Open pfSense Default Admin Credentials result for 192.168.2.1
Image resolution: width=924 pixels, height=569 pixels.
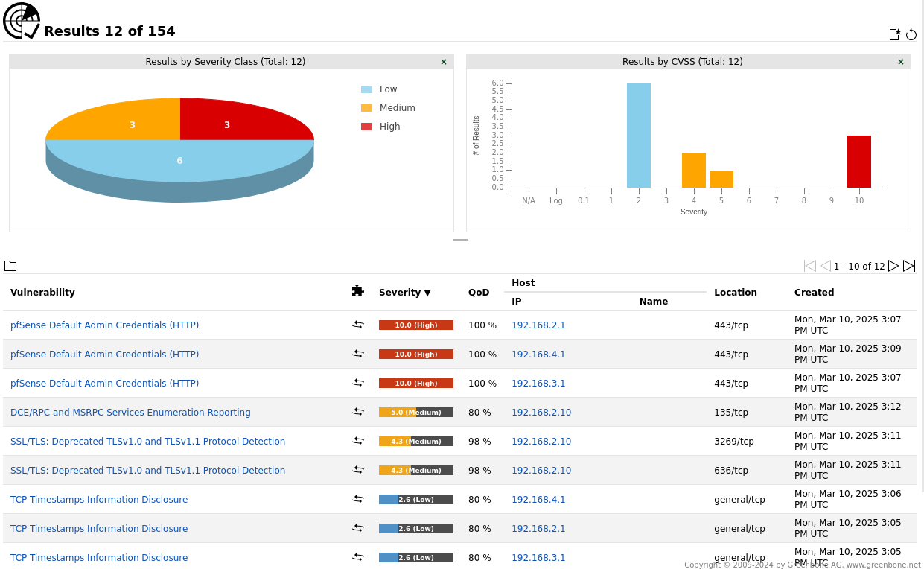(x=104, y=325)
